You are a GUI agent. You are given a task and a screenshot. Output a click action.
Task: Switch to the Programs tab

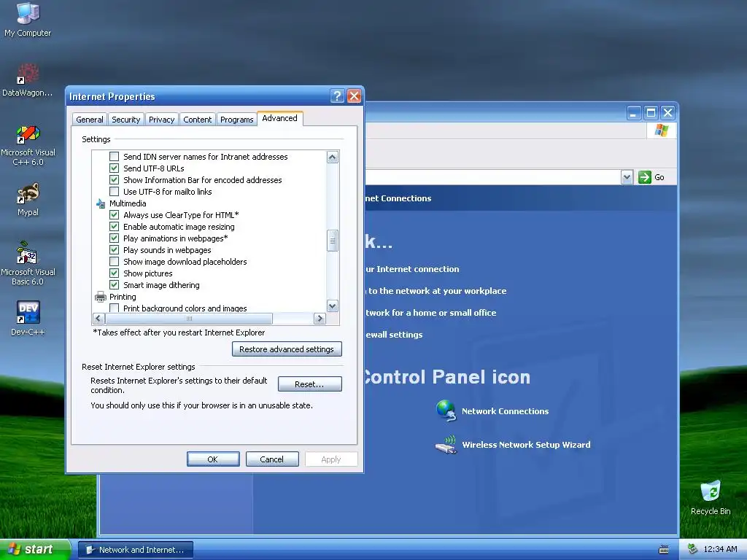click(x=237, y=120)
